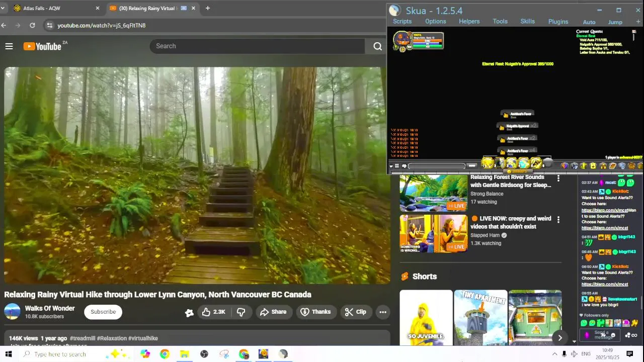Image resolution: width=644 pixels, height=362 pixels.
Task: Open the chat bubble icon in game chat bar
Action: pyautogui.click(x=405, y=166)
